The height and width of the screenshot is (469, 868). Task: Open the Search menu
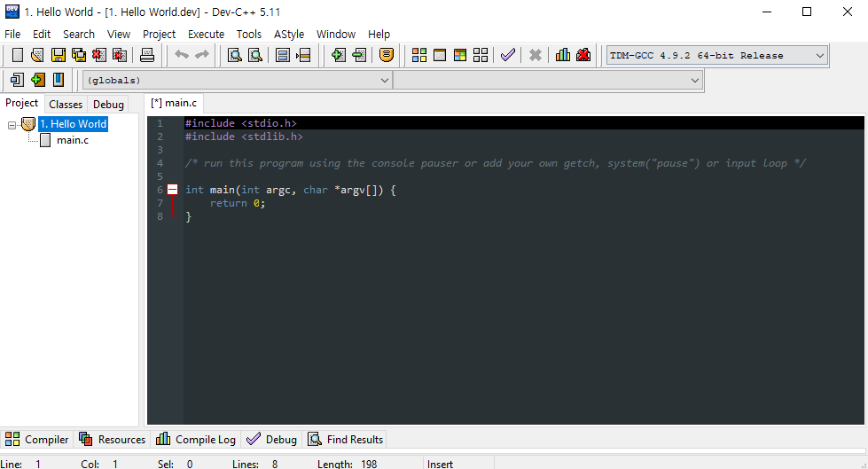[x=79, y=35]
